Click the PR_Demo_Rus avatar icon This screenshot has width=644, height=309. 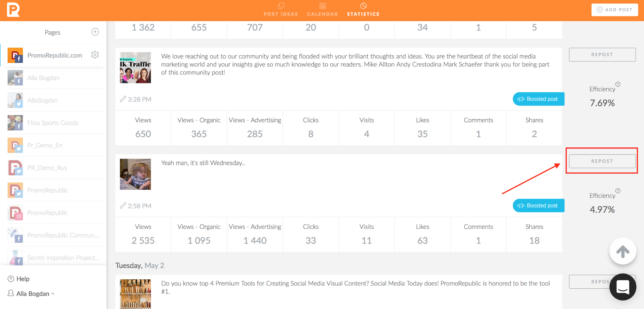coord(15,168)
